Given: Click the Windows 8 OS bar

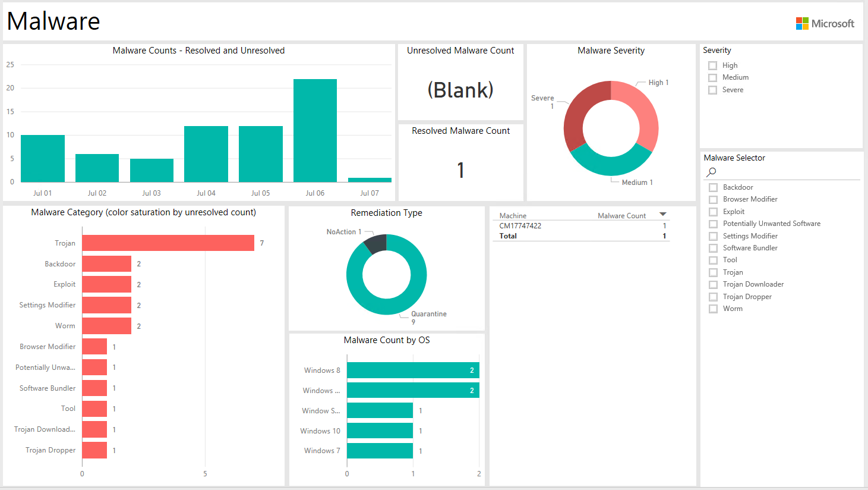Looking at the screenshot, I should pos(412,370).
